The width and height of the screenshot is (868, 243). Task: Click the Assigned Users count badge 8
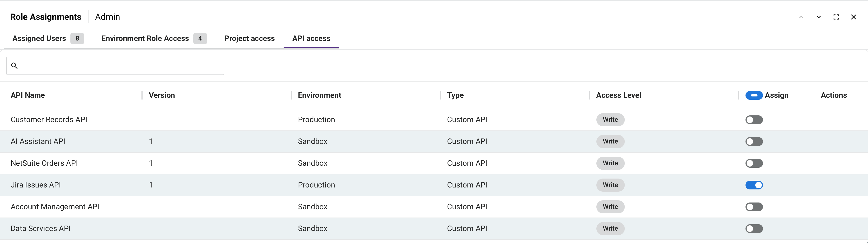(77, 38)
